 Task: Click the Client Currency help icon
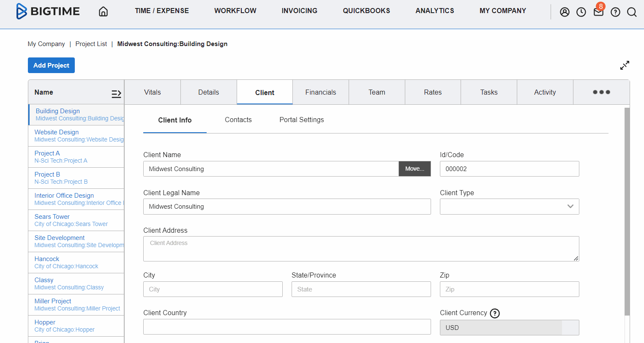tap(494, 313)
